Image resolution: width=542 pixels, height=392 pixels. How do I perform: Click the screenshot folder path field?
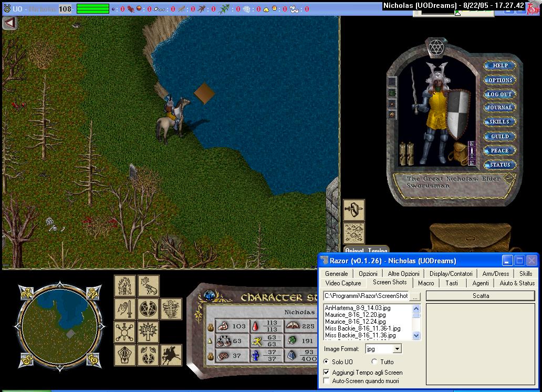pos(367,296)
